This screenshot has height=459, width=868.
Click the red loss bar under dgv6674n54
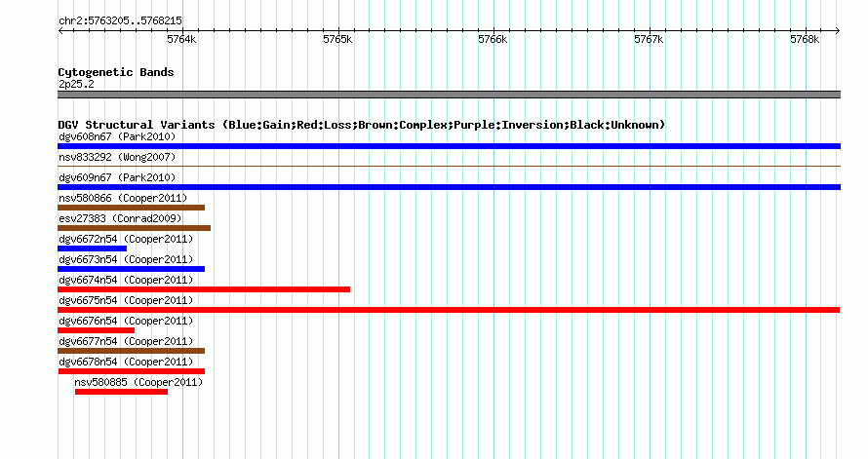point(204,289)
